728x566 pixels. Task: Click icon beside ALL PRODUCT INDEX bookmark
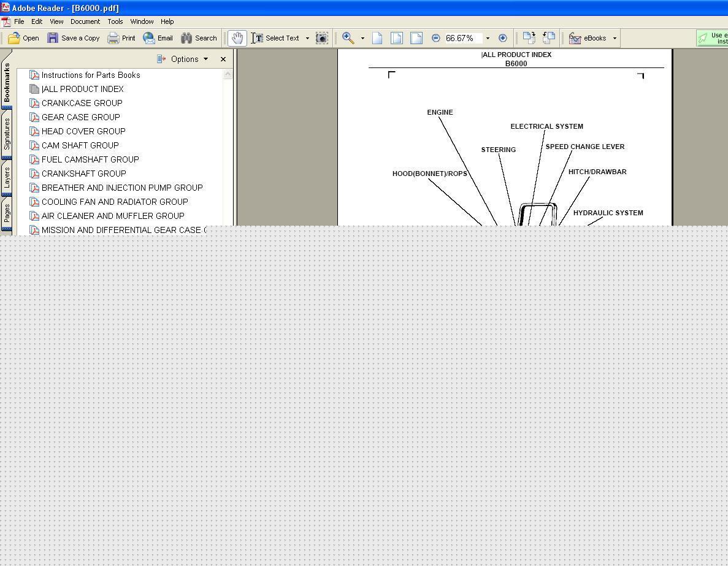coord(34,89)
